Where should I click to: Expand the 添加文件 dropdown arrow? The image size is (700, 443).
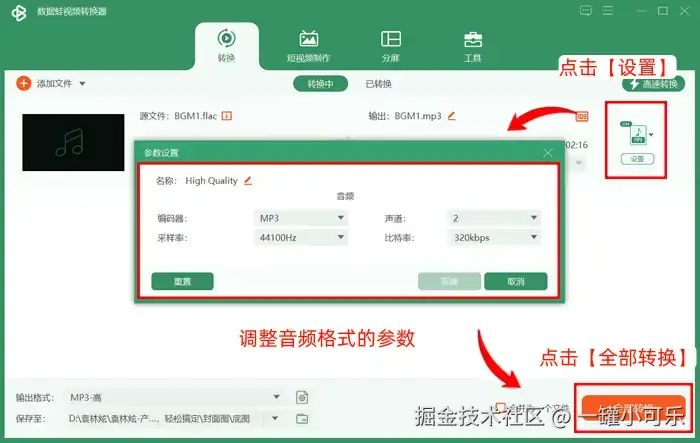click(x=82, y=84)
